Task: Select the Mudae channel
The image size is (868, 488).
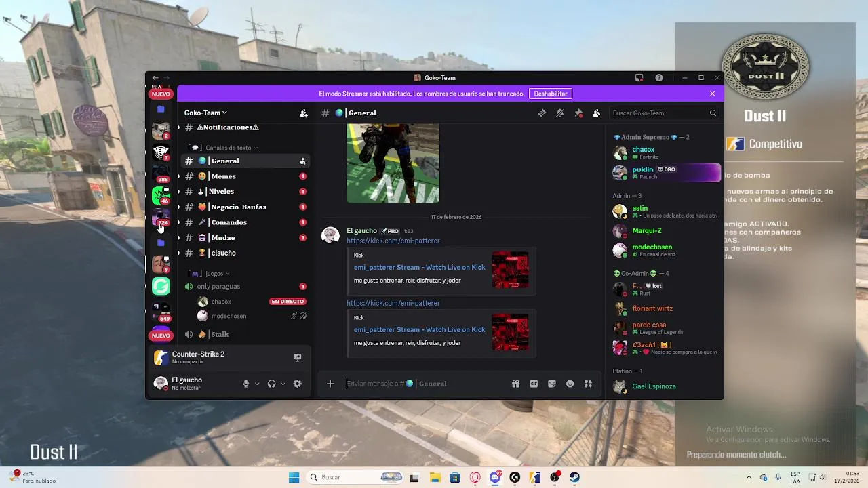Action: [245, 238]
